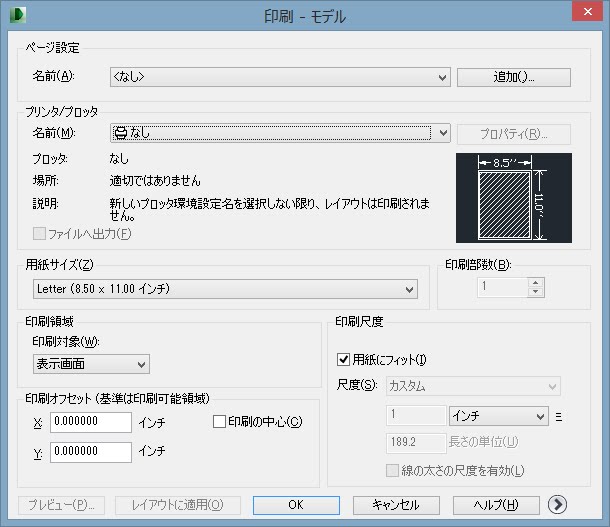Screen dimensions: 610x527
Task: Open the 尺度(S) カスタム dropdown
Action: pyautogui.click(x=473, y=386)
